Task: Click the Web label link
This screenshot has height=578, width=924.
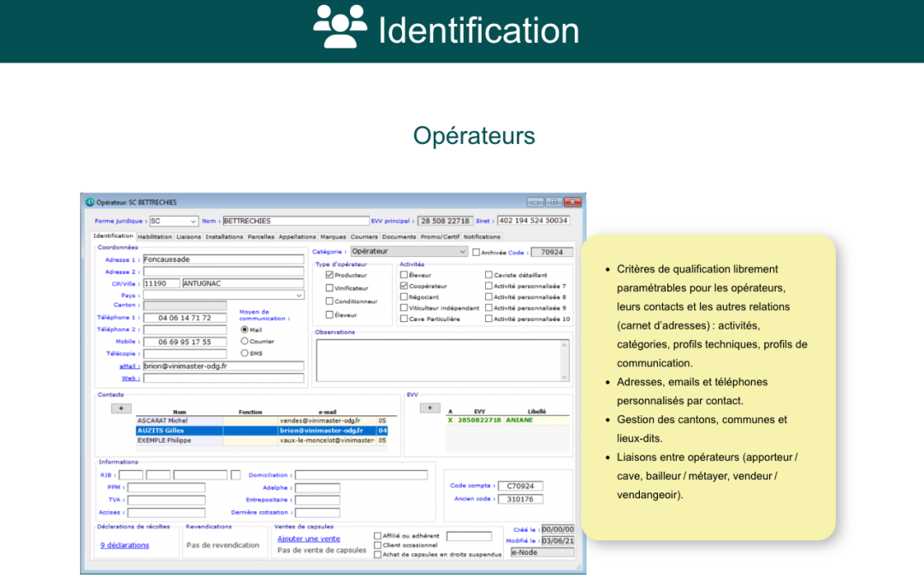Action: tap(129, 378)
